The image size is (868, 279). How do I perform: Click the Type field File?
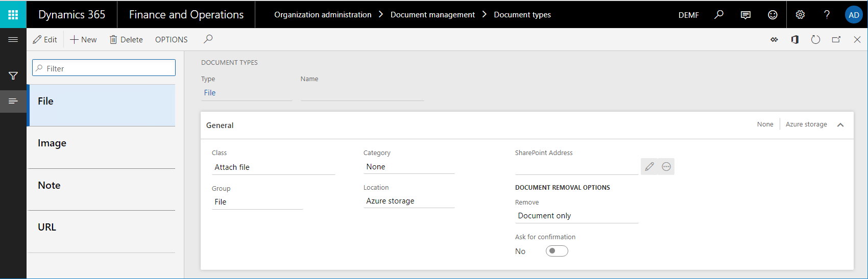pos(247,93)
